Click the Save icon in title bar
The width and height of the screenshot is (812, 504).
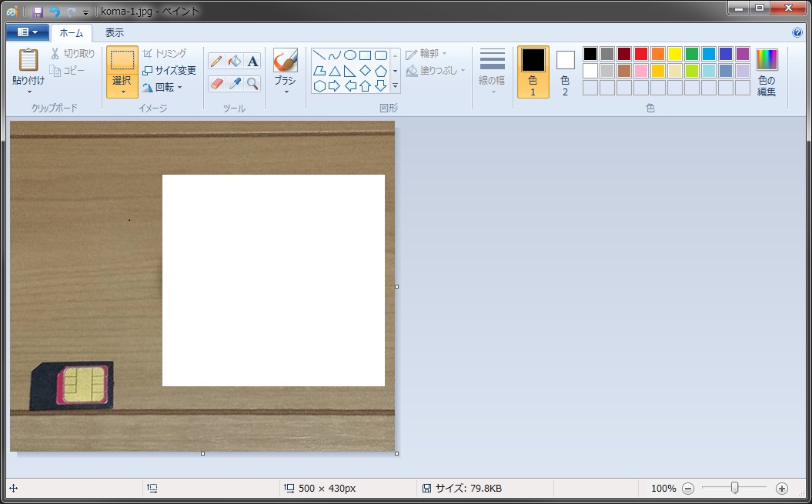tap(38, 12)
